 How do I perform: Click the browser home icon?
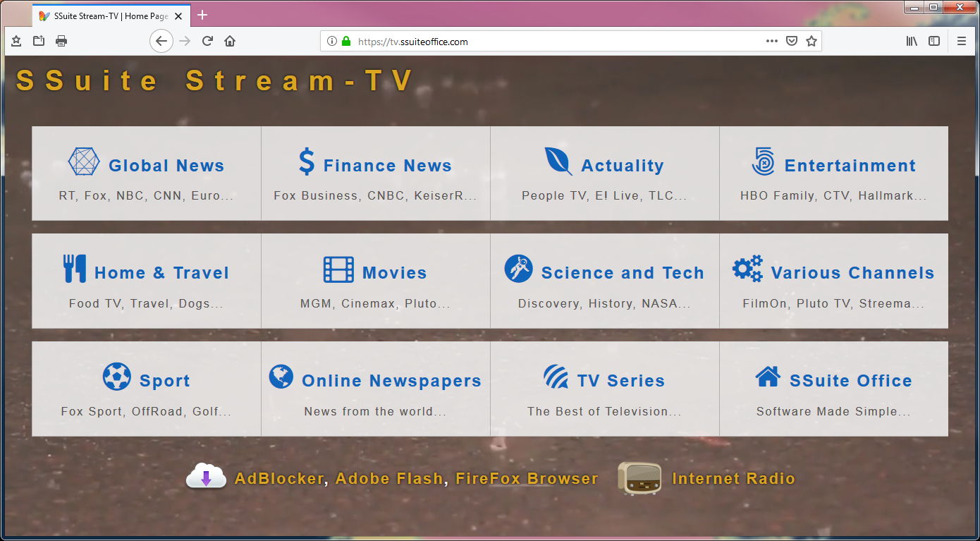[x=230, y=41]
